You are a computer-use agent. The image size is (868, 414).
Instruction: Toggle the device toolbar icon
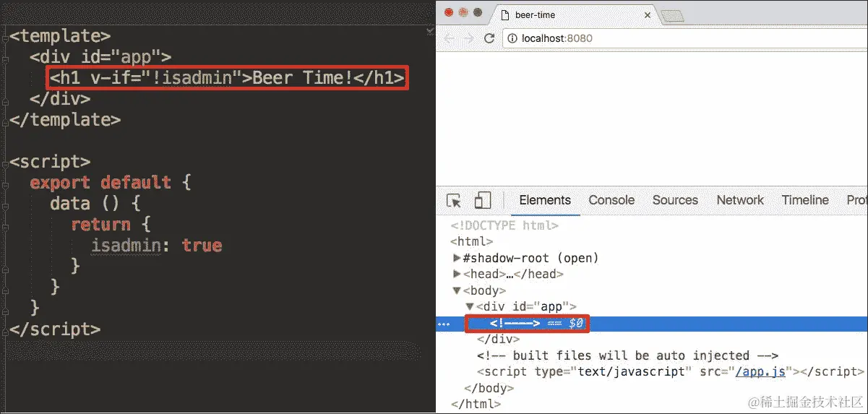click(x=482, y=201)
